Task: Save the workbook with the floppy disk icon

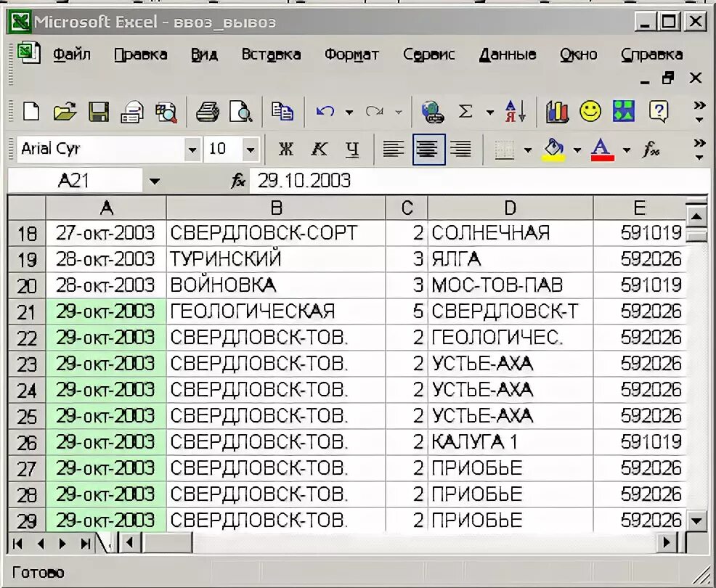Action: [99, 111]
